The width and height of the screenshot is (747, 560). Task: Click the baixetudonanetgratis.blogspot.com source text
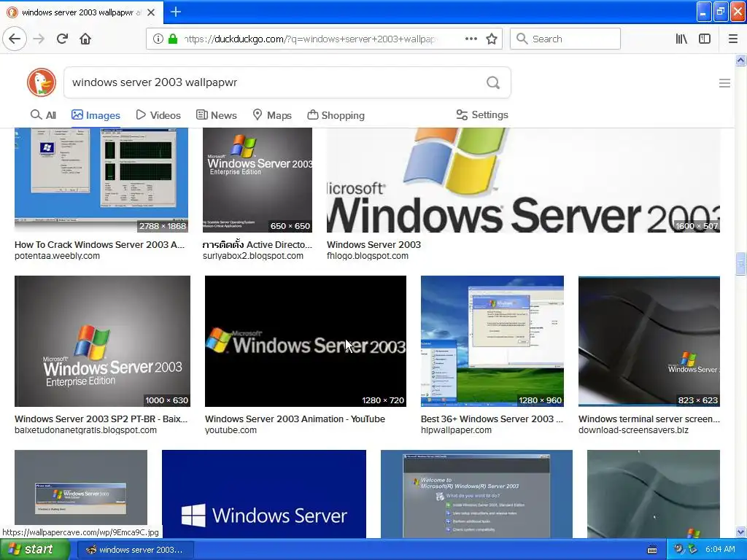click(x=85, y=430)
